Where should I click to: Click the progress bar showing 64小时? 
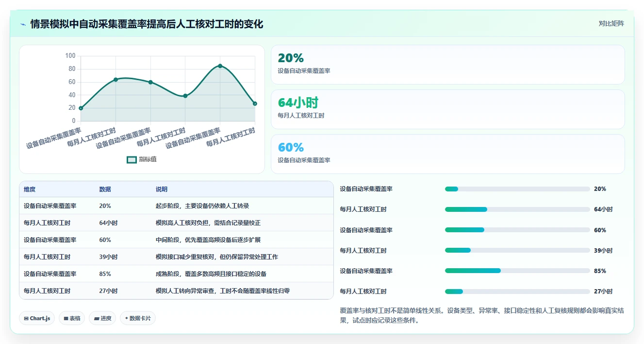(x=517, y=209)
